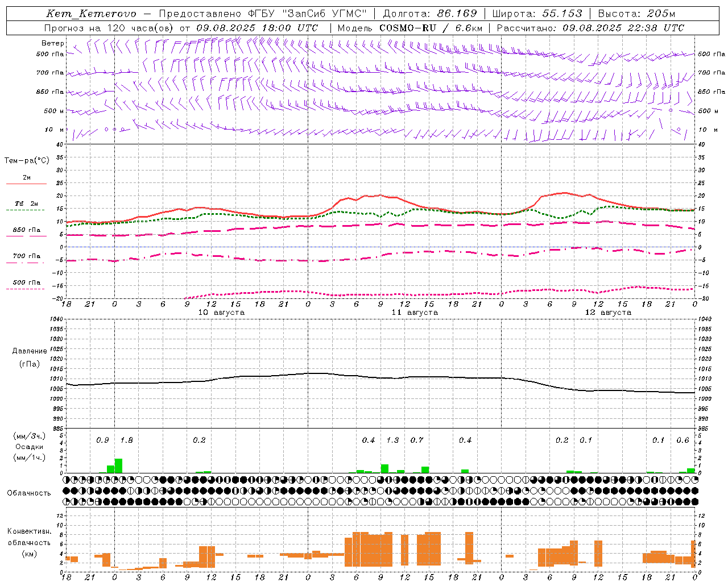
Task: Select the longitude value 'Долгота: 86.169'
Action: point(429,14)
